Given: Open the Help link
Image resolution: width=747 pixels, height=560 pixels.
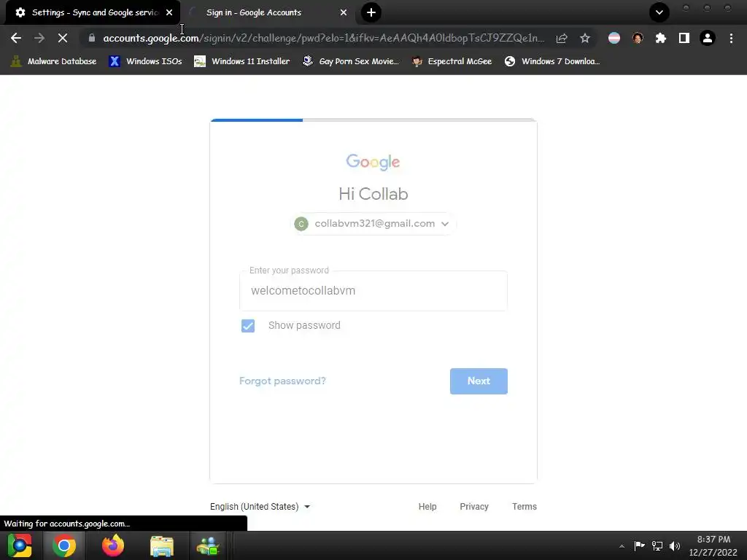Looking at the screenshot, I should point(427,507).
